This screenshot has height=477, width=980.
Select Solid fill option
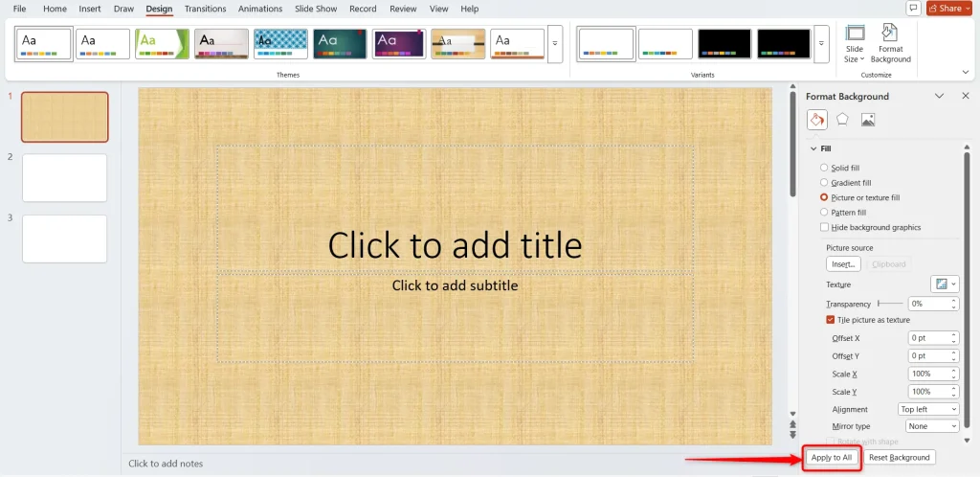[x=840, y=169]
